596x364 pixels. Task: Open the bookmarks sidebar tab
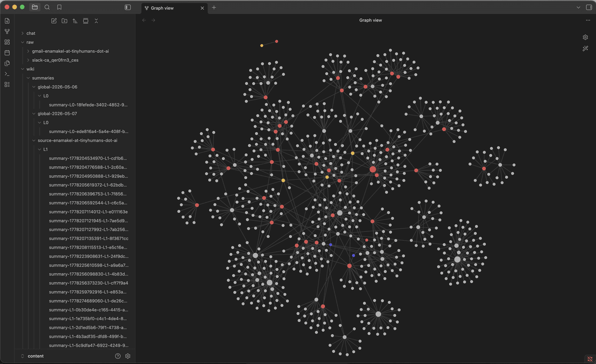pos(59,7)
